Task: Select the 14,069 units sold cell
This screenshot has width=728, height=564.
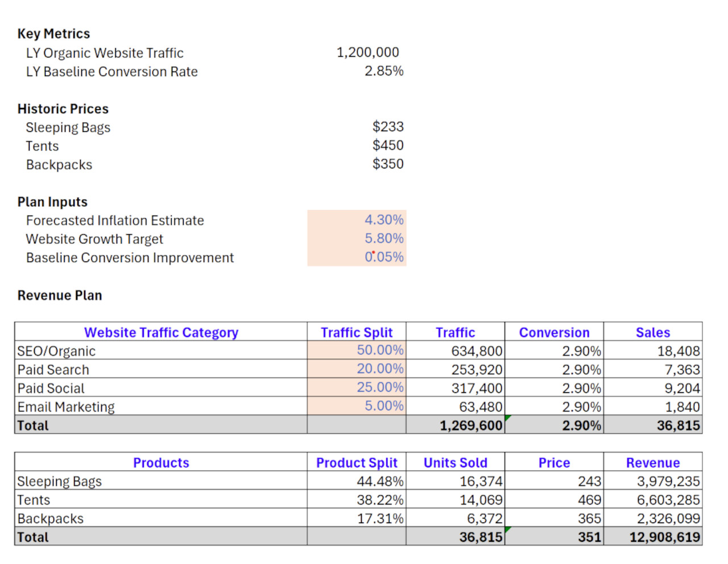Action: click(456, 499)
